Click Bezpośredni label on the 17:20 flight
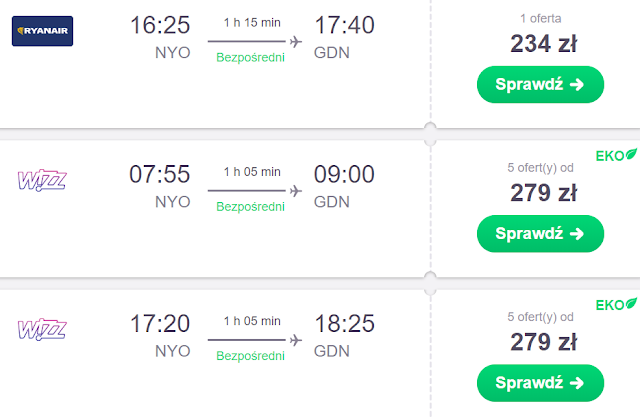This screenshot has width=640, height=419. pos(251,356)
